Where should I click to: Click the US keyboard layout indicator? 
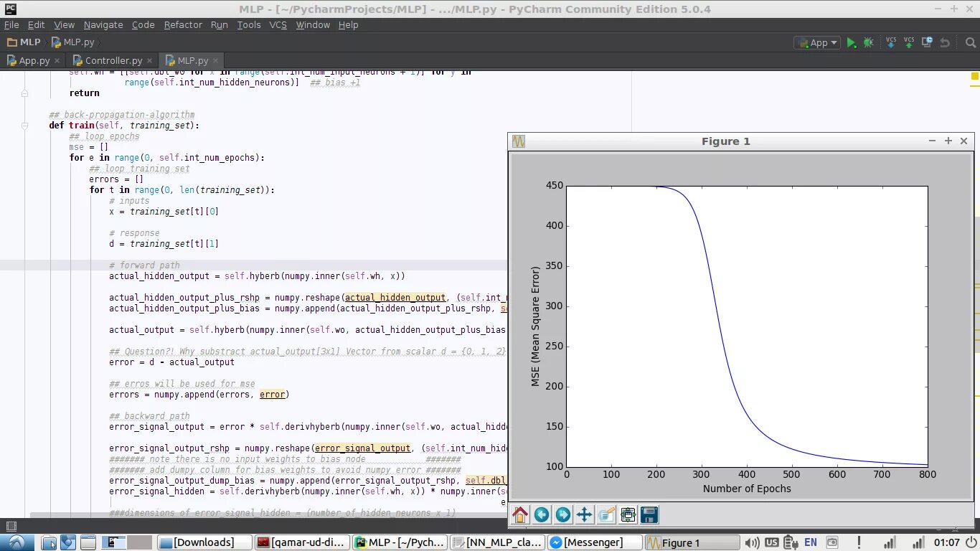point(771,542)
